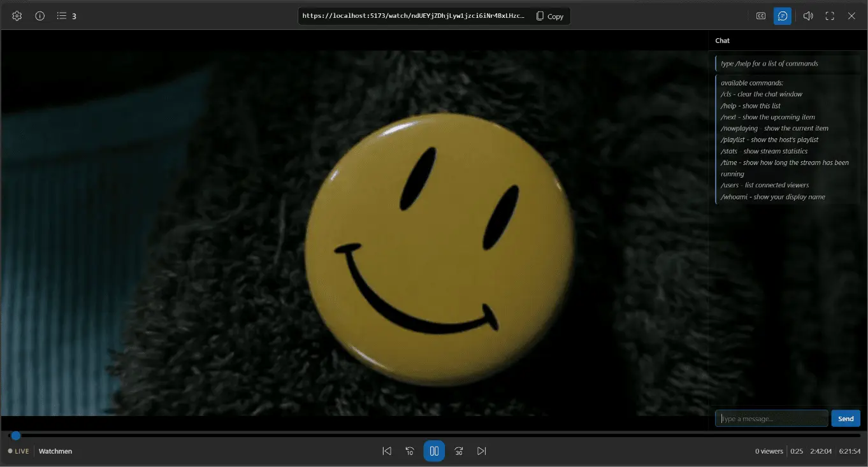Click 'available commands:' heading line

(752, 83)
